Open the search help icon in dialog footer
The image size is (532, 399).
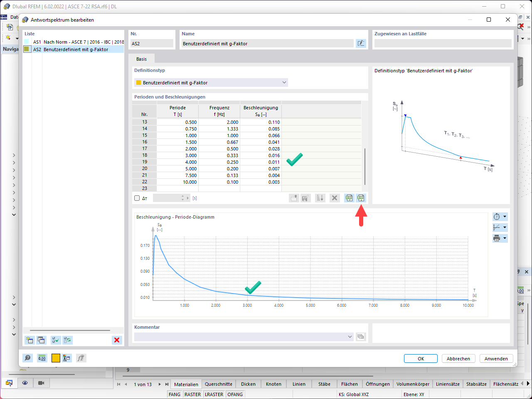pos(27,358)
